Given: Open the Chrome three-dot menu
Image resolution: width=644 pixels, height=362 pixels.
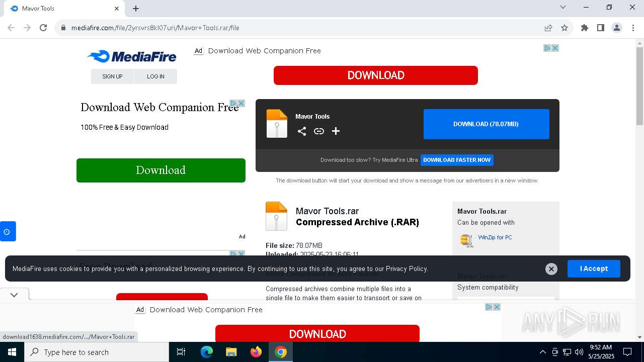Looking at the screenshot, I should coord(633,28).
